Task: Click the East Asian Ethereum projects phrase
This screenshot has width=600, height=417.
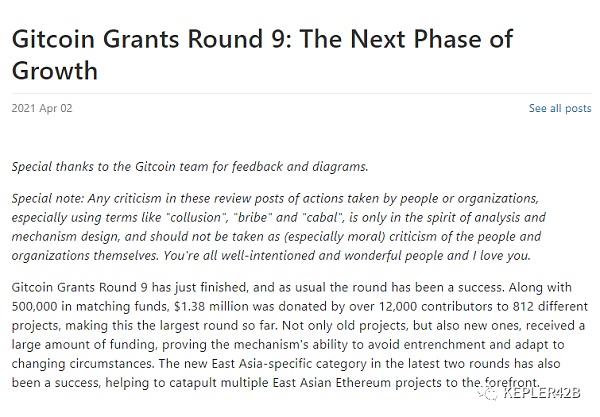Action: [x=332, y=383]
